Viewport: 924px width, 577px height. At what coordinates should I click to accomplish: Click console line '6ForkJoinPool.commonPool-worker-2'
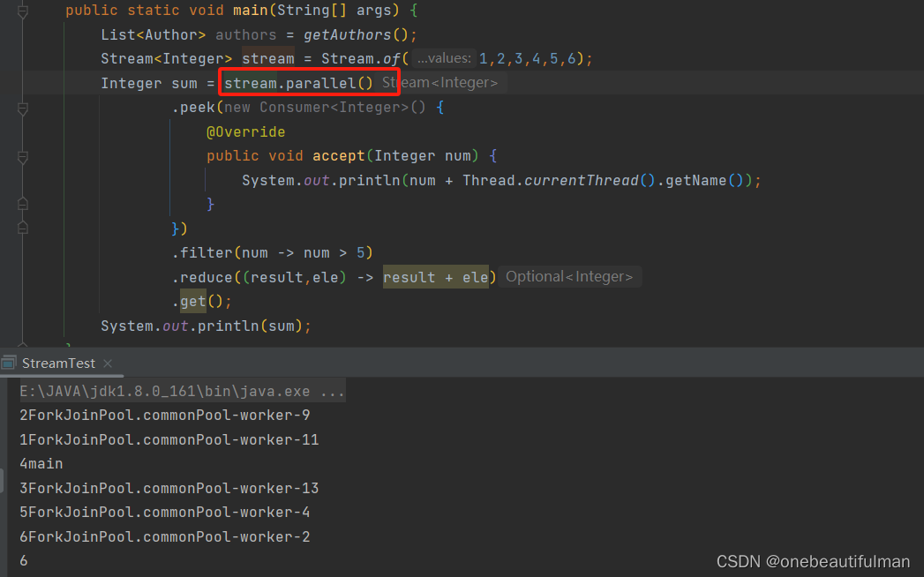(x=165, y=537)
